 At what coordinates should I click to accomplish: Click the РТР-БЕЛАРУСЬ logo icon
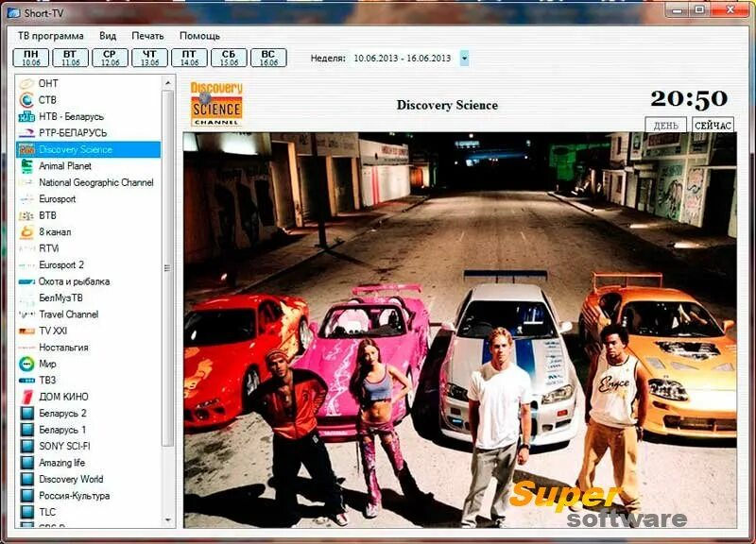(26, 133)
